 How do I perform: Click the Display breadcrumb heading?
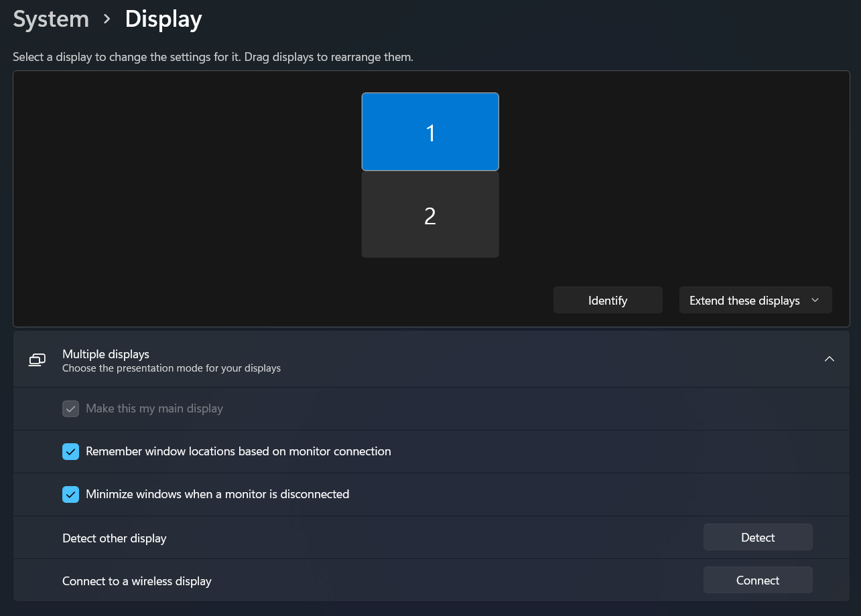tap(163, 19)
